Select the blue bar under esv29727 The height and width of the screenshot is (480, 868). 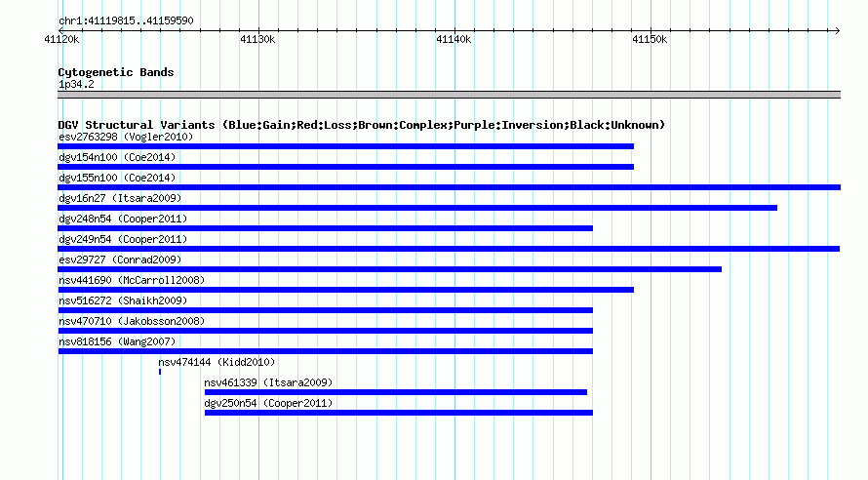(x=390, y=269)
